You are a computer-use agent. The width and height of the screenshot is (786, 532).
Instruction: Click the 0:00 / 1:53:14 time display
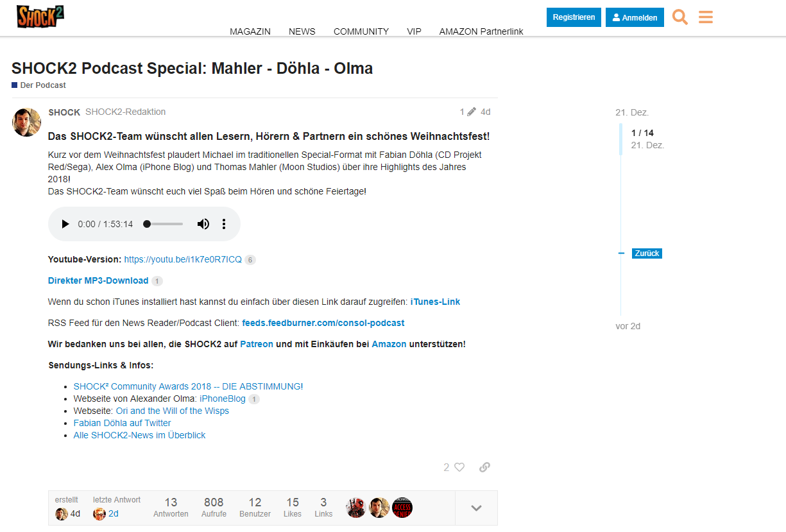[x=105, y=224]
